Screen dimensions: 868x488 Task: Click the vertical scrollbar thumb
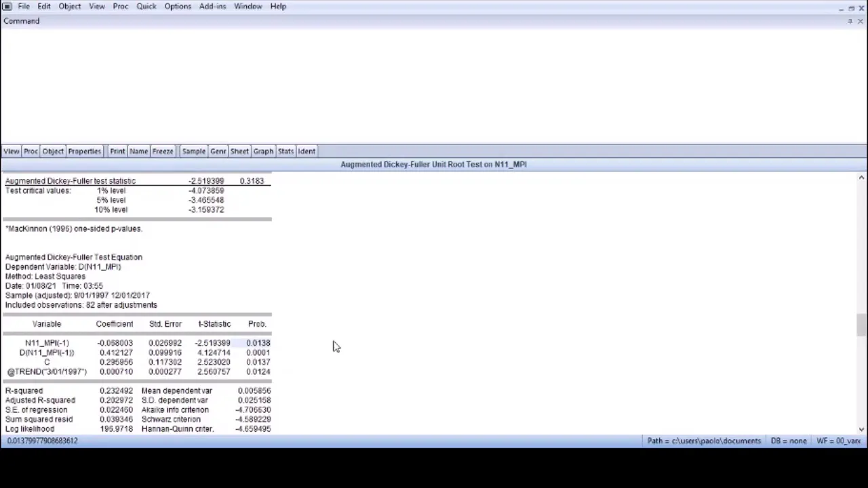click(x=861, y=325)
